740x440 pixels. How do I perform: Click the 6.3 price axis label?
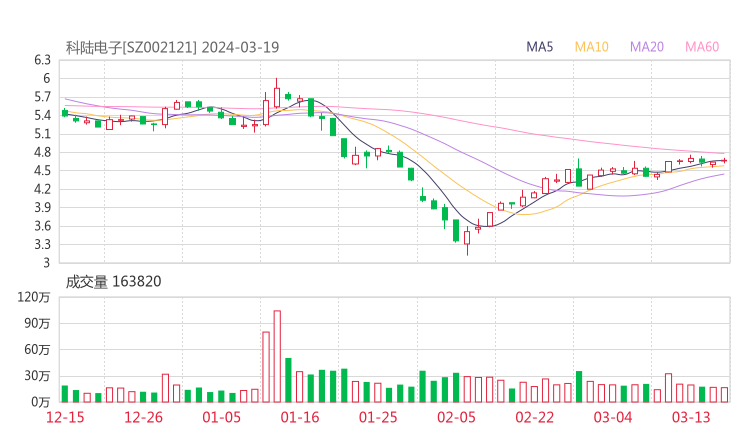click(x=42, y=60)
